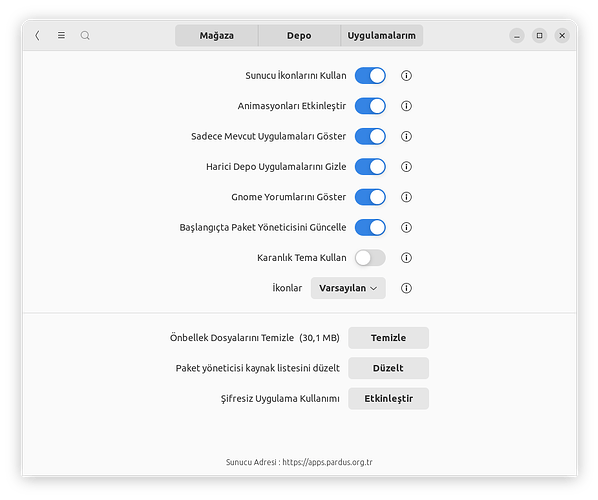
Task: Open the Varsayılan icons dropdown
Action: click(348, 288)
